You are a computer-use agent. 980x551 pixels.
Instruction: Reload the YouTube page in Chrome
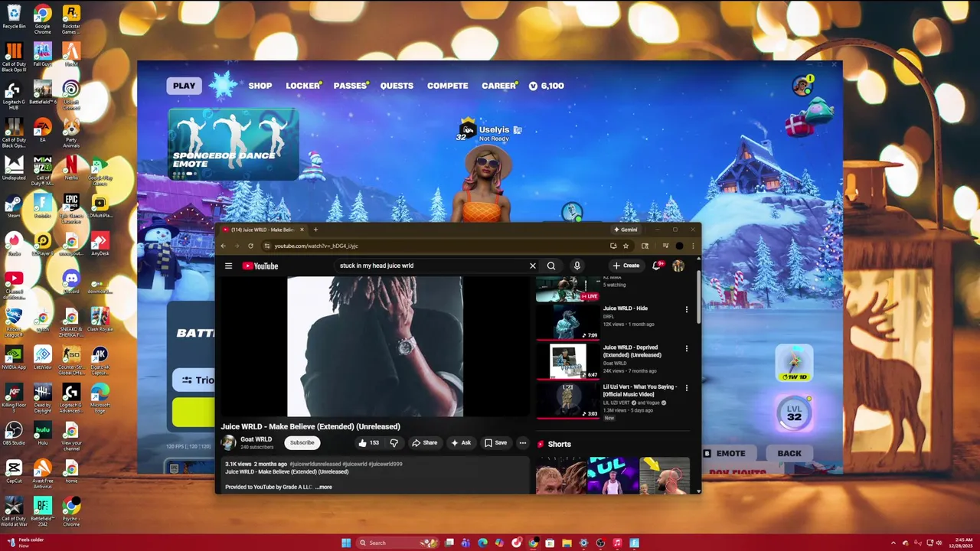tap(250, 246)
